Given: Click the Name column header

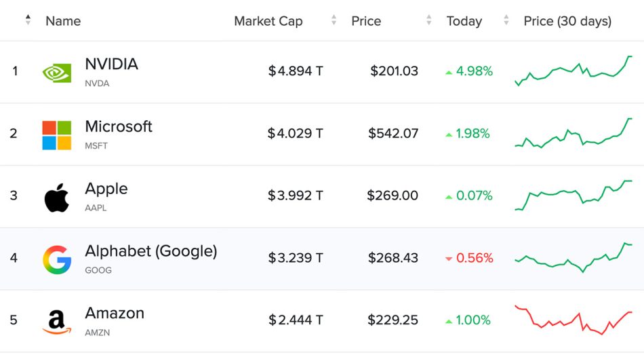Looking at the screenshot, I should tap(63, 21).
